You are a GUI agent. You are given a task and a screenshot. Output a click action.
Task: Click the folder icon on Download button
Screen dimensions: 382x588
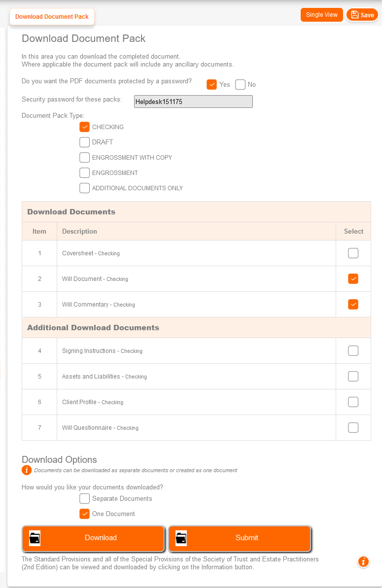(x=35, y=538)
